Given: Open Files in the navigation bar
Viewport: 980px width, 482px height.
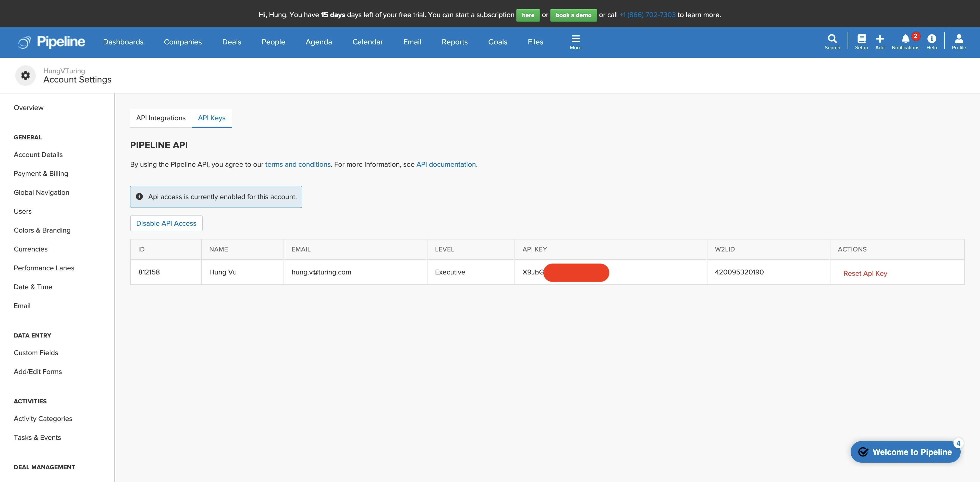Looking at the screenshot, I should coord(535,42).
